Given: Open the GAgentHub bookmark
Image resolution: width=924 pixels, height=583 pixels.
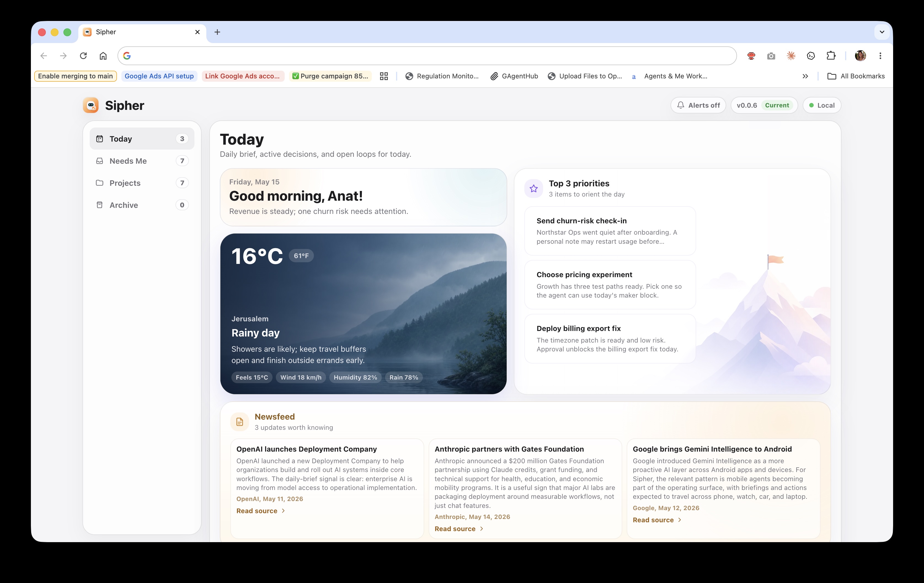Looking at the screenshot, I should point(514,76).
